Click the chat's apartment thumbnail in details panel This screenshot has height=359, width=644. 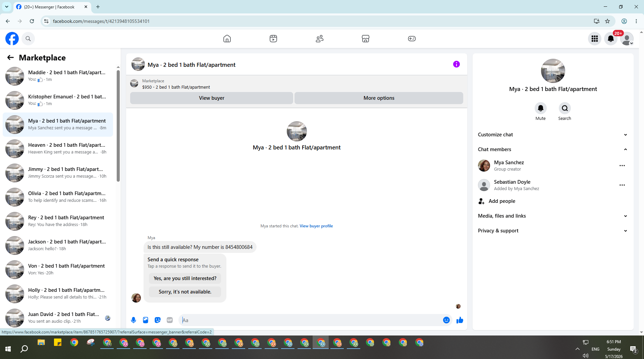tap(553, 71)
